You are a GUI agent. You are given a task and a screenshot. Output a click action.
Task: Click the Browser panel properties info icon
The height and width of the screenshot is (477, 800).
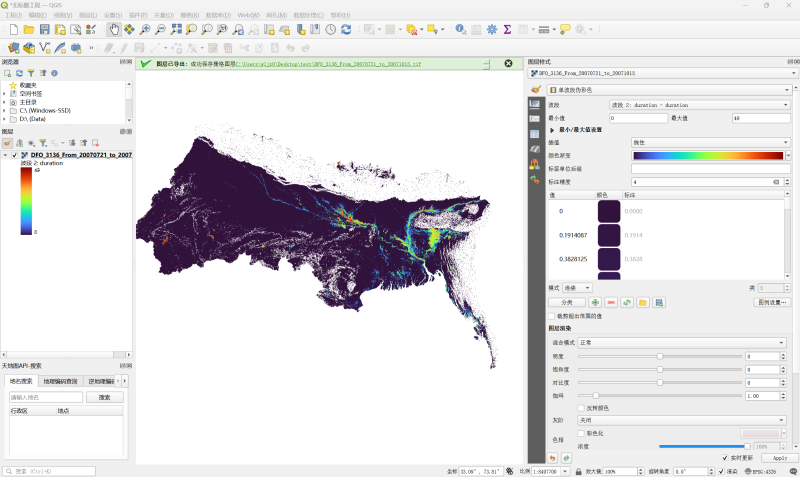click(x=54, y=73)
